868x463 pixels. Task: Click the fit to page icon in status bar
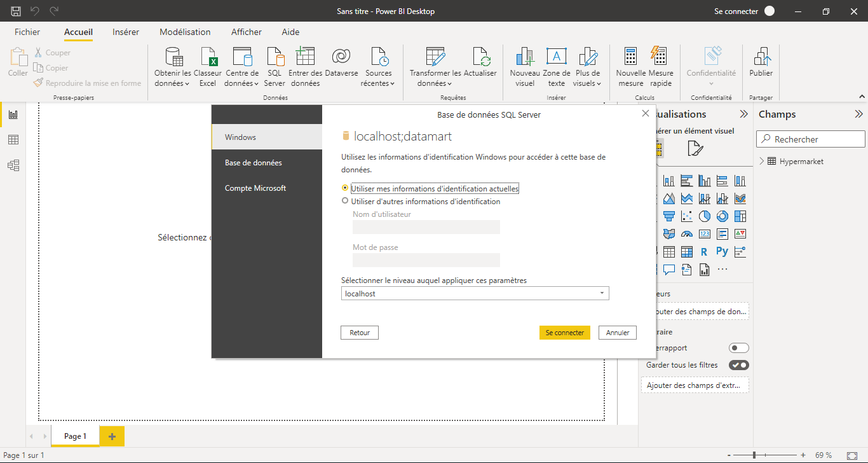pos(851,455)
